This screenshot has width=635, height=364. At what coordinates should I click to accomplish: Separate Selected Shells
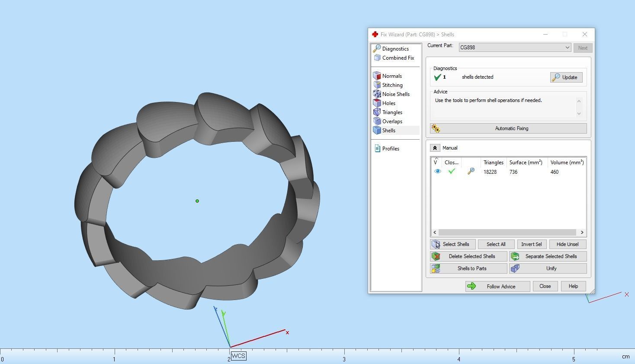548,256
